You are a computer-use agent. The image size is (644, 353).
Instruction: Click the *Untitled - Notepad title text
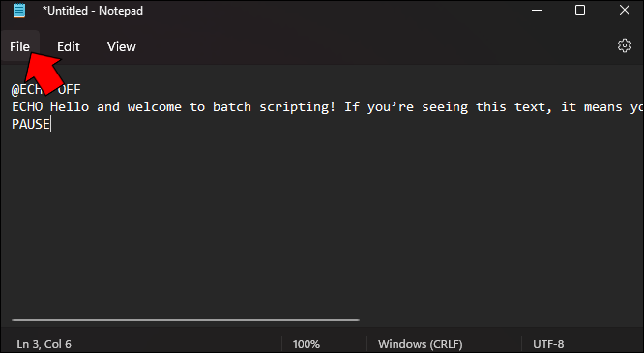click(x=93, y=11)
